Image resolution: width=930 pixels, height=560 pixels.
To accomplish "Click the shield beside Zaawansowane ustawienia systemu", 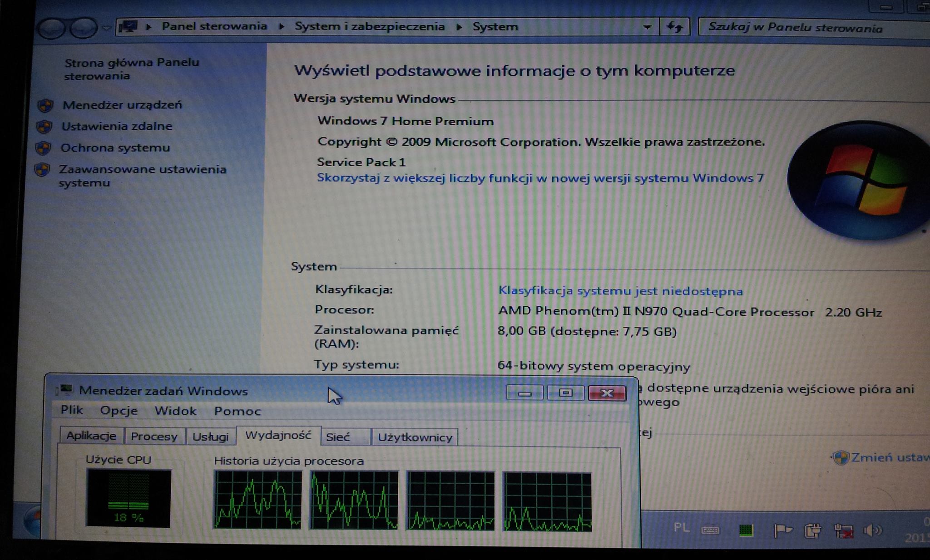I will (x=42, y=170).
